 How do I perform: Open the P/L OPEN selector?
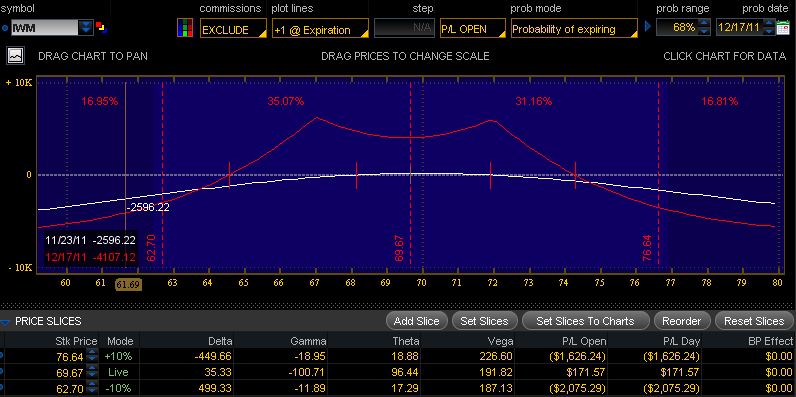coord(473,29)
